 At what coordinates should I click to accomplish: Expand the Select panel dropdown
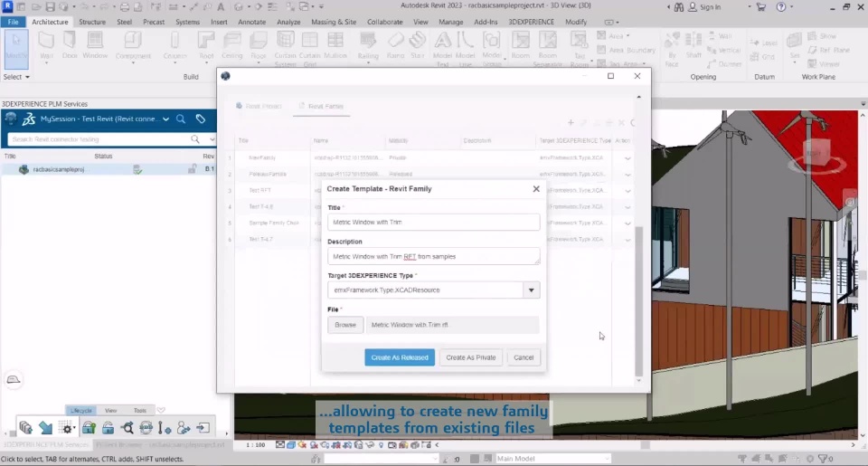[x=16, y=77]
